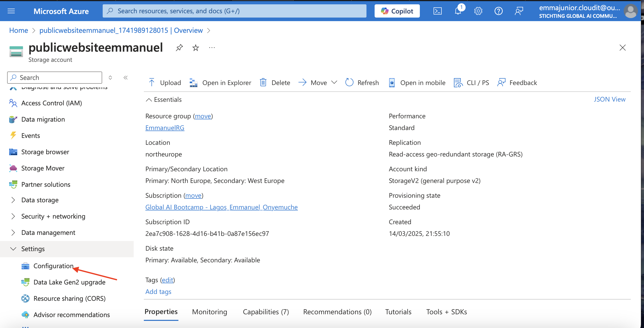Open Access Control (IAM)

(52, 103)
